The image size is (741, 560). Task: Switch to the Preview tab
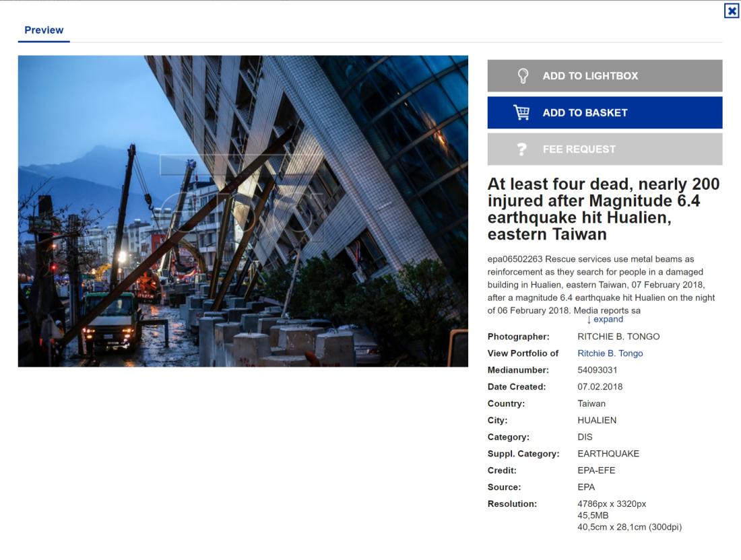coord(44,30)
